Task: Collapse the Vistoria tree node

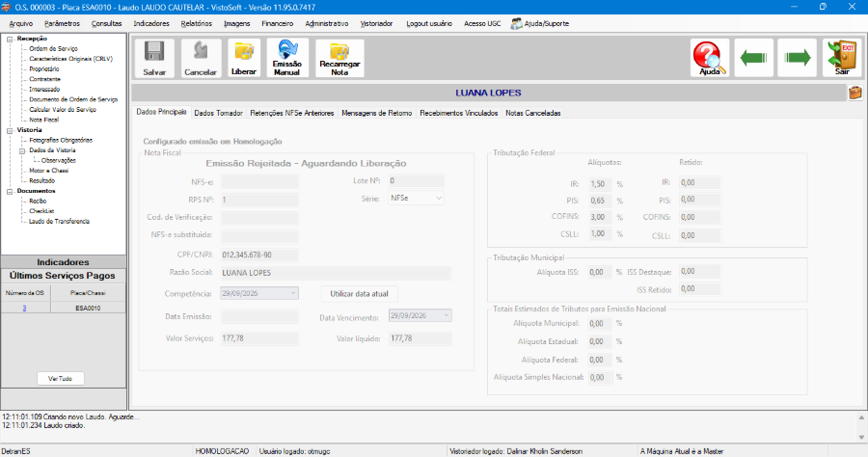Action: tap(10, 130)
